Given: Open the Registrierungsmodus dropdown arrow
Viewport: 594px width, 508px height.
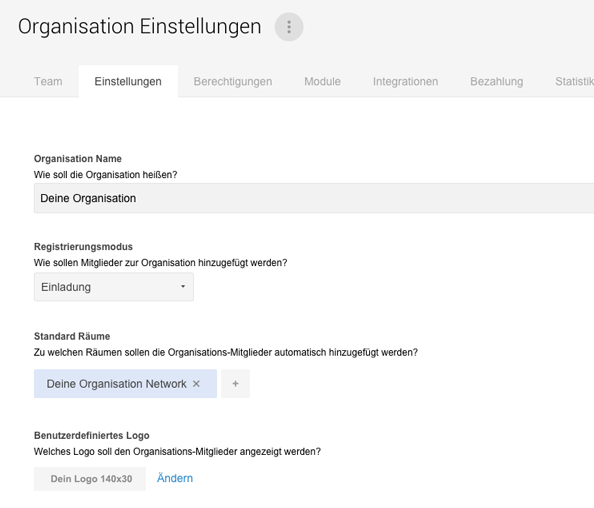Looking at the screenshot, I should pyautogui.click(x=183, y=287).
